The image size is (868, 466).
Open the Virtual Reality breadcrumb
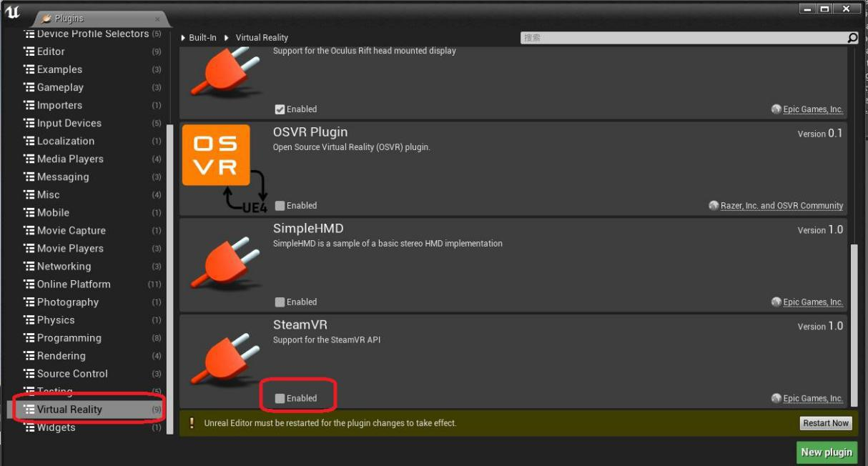262,38
